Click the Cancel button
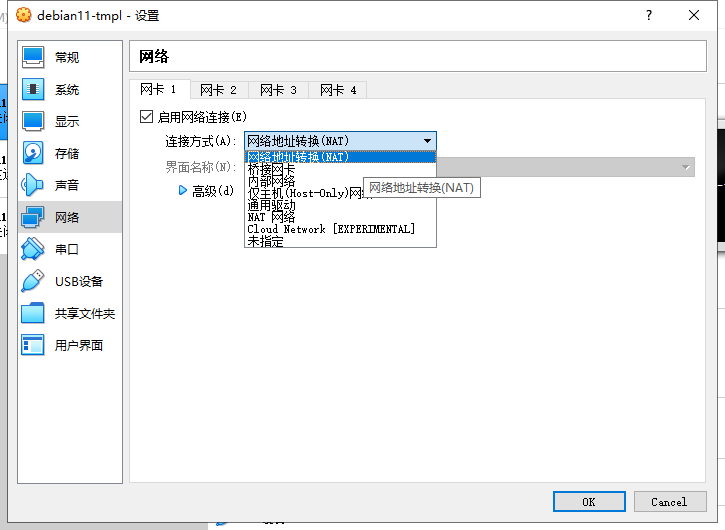725x530 pixels. pos(669,501)
